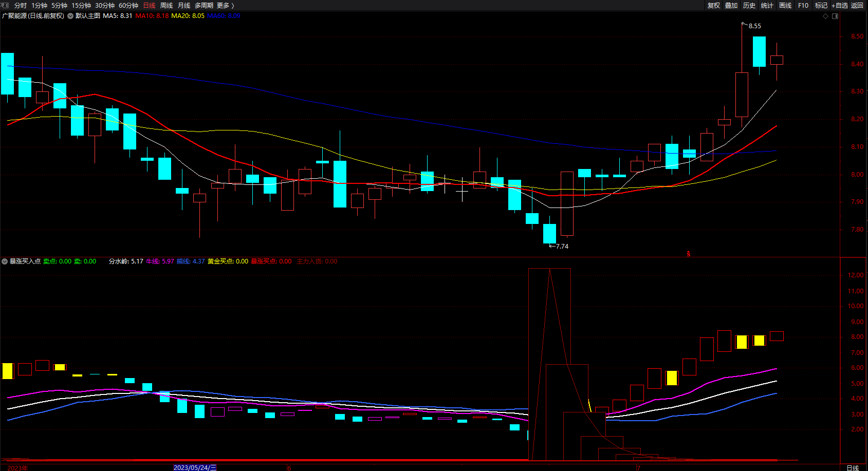Click the 广聚能源 (日线.前复权) stock title

pyautogui.click(x=33, y=16)
